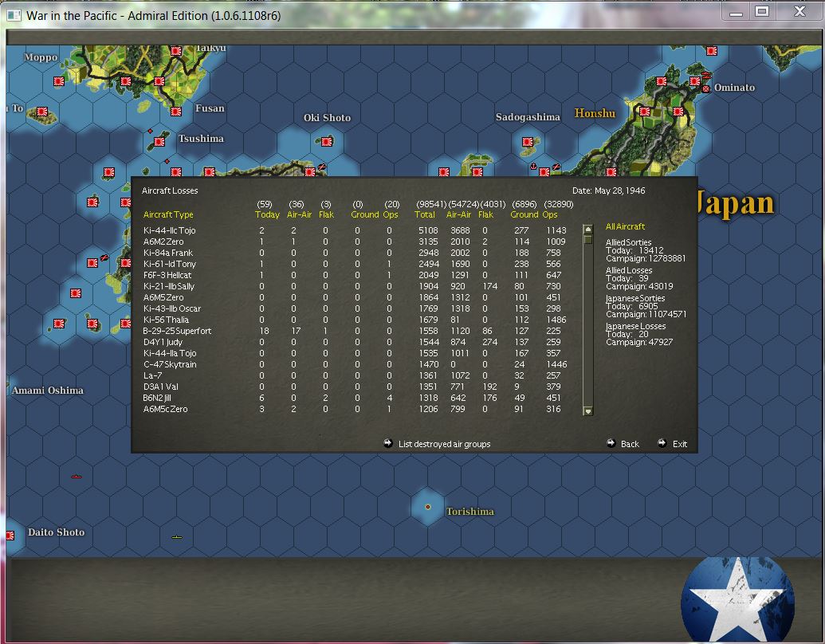Click the Japanese base flag at Sadogashima
This screenshot has width=825, height=644.
pos(528,142)
